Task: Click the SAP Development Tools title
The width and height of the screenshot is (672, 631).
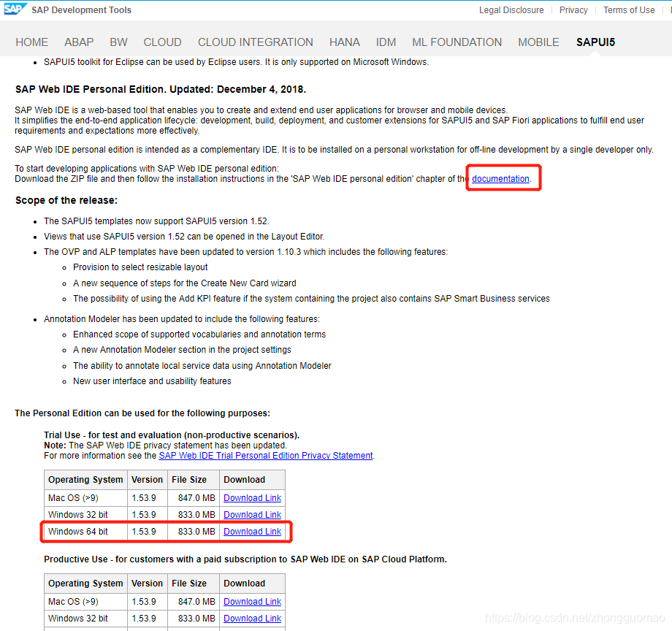Action: coord(81,9)
